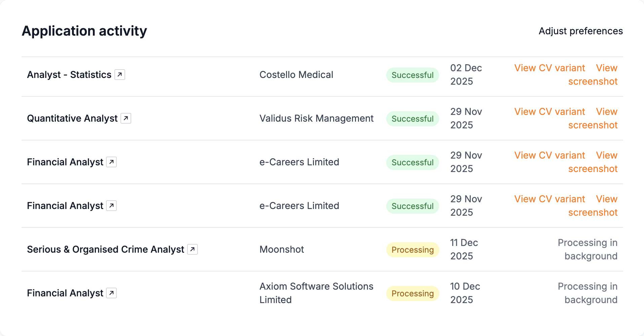644x336 pixels.
Task: View screenshot for the second e-Careers Financial Analyst
Action: click(x=593, y=206)
